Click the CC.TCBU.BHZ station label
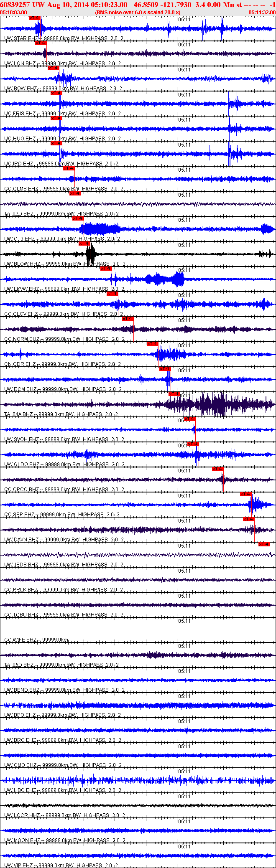The height and width of the screenshot is (868, 276). pyautogui.click(x=21, y=615)
